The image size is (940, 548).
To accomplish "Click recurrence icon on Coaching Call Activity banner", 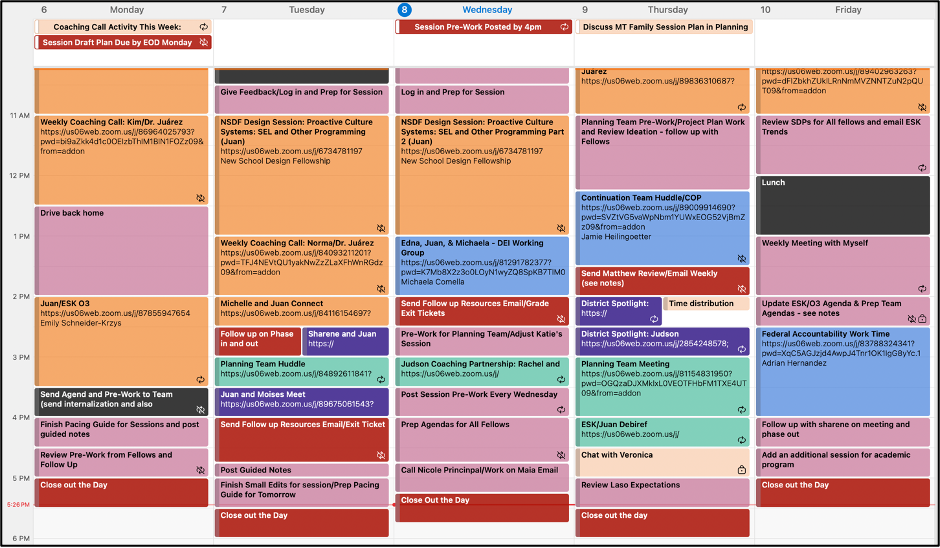I will 204,28.
